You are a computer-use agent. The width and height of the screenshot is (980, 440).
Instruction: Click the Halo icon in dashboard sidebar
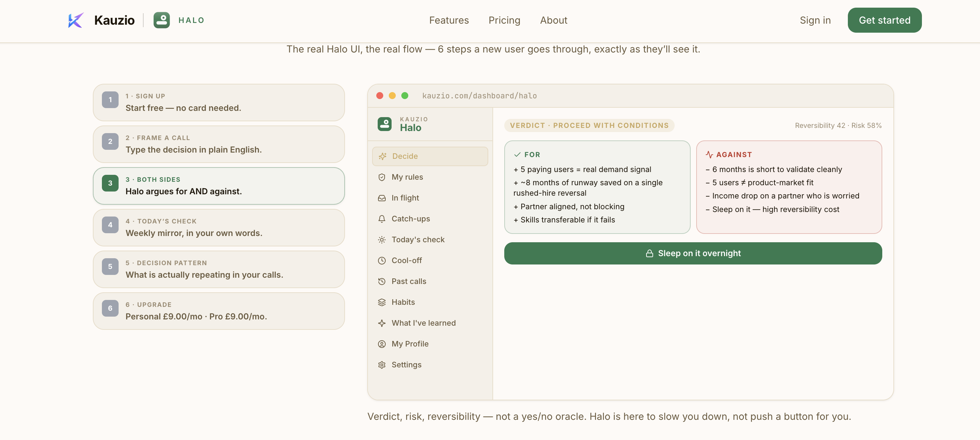coord(385,124)
